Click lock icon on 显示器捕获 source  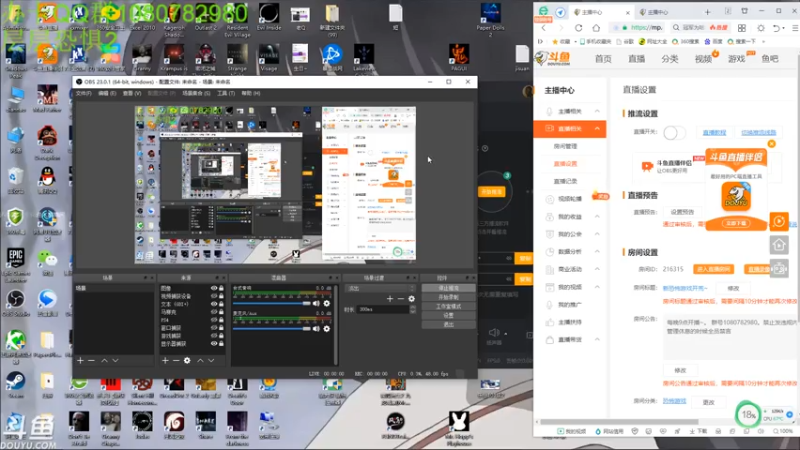point(221,343)
